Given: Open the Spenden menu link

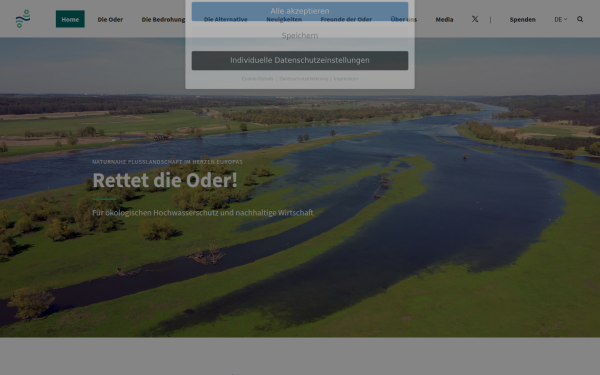Looking at the screenshot, I should pos(522,20).
